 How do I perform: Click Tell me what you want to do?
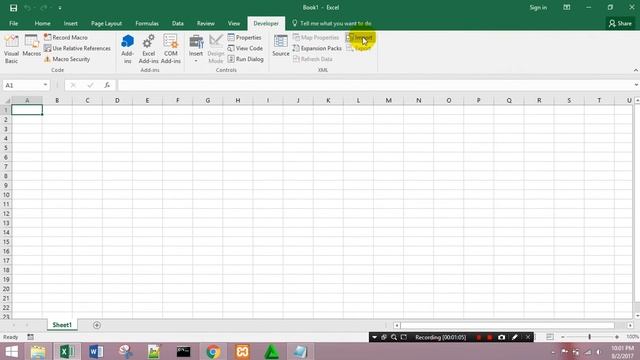(x=331, y=23)
